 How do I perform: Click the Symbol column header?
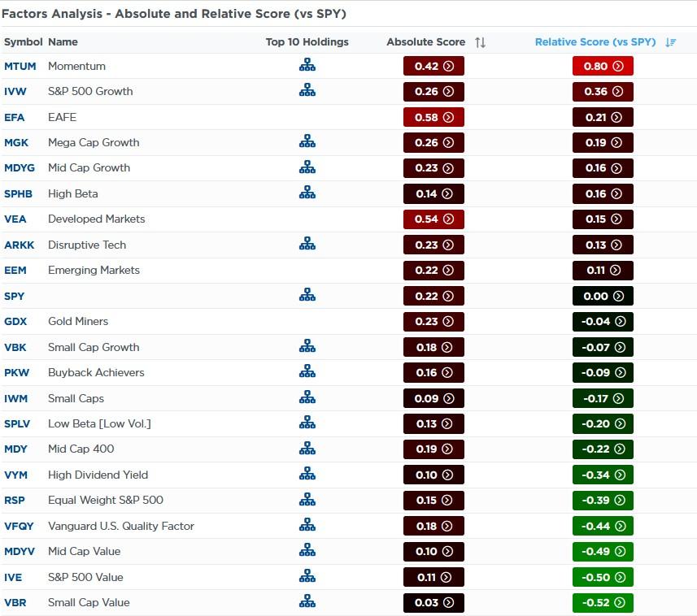(x=23, y=42)
